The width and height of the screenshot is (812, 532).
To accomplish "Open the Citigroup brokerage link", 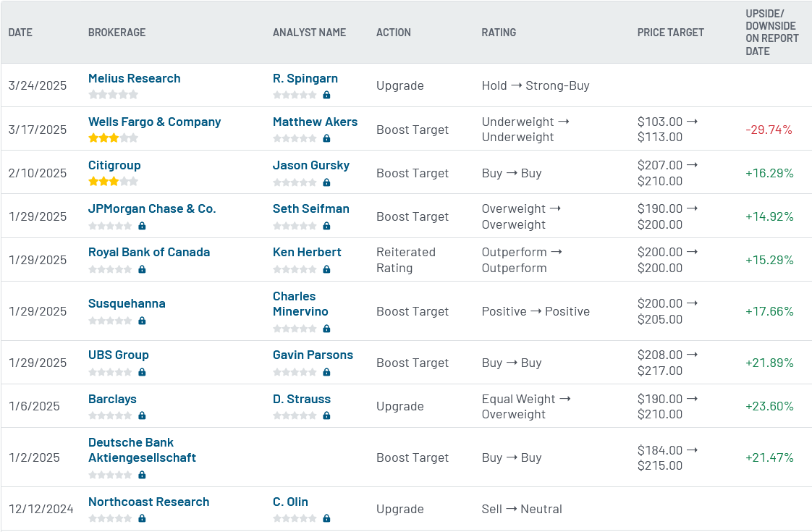I will [114, 165].
